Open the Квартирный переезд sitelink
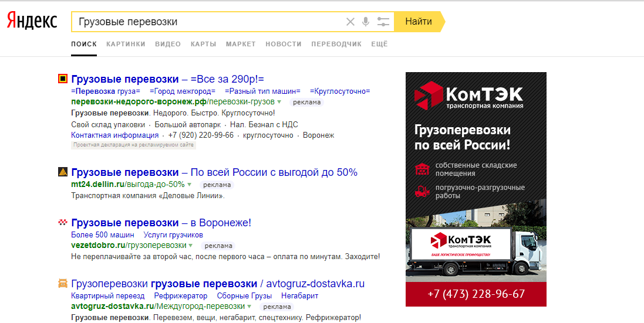This screenshot has height=323, width=644. tap(107, 296)
